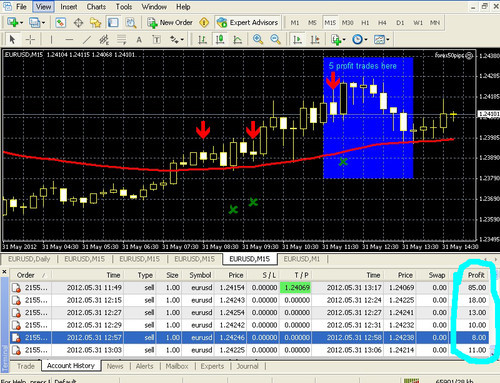Open the Market Watch window icon

pos(60,23)
